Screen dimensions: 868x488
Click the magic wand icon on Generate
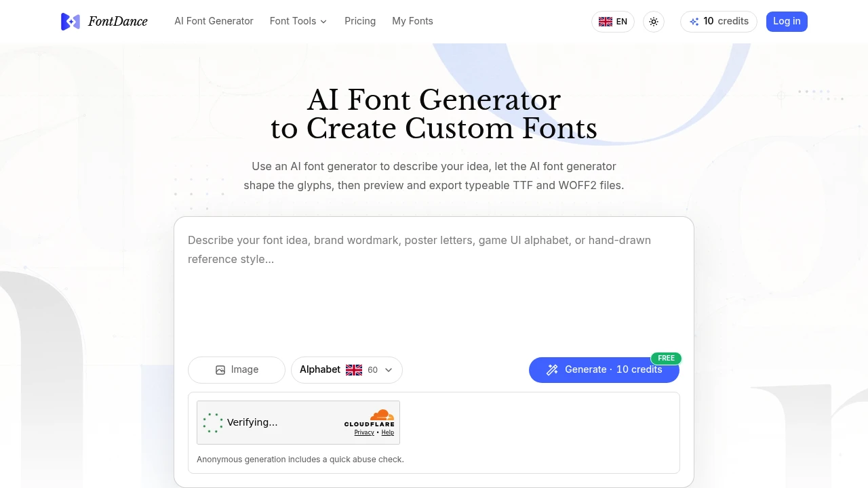coord(552,370)
